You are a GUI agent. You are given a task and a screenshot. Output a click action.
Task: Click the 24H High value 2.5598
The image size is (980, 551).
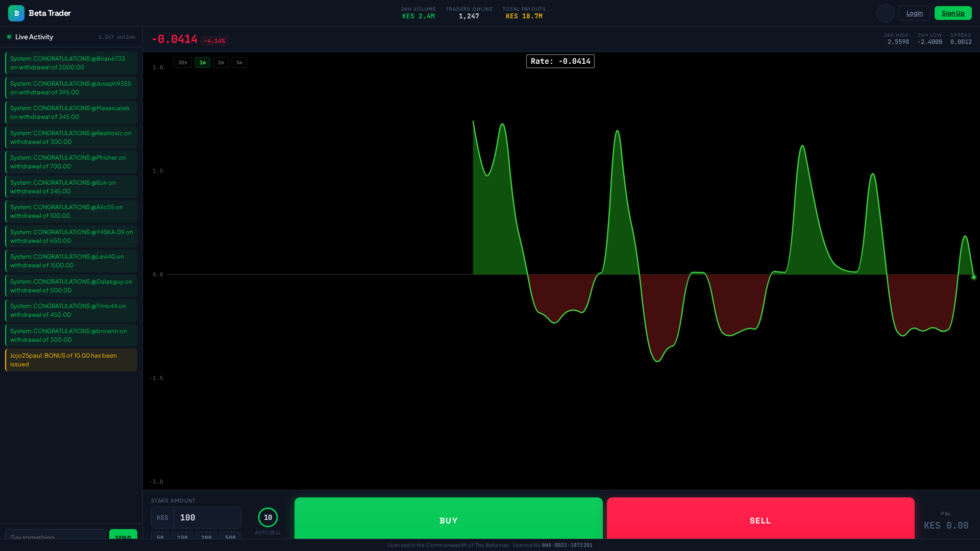[898, 42]
